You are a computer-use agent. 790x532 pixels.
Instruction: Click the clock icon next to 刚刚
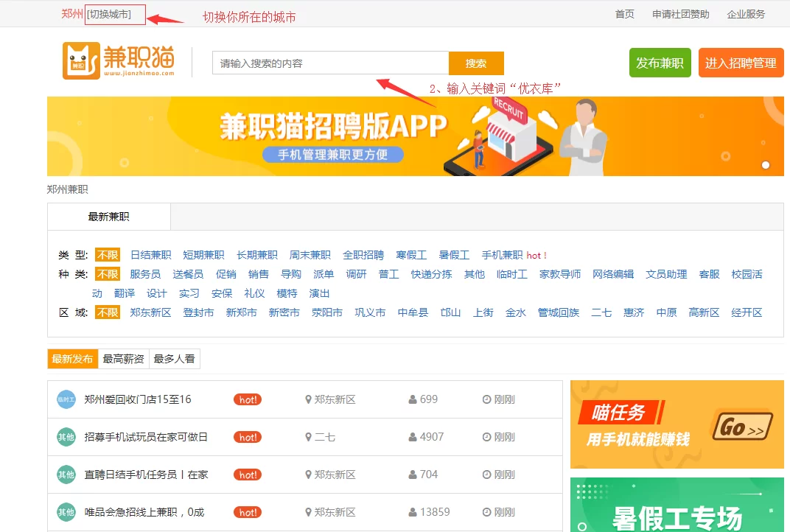(x=485, y=399)
